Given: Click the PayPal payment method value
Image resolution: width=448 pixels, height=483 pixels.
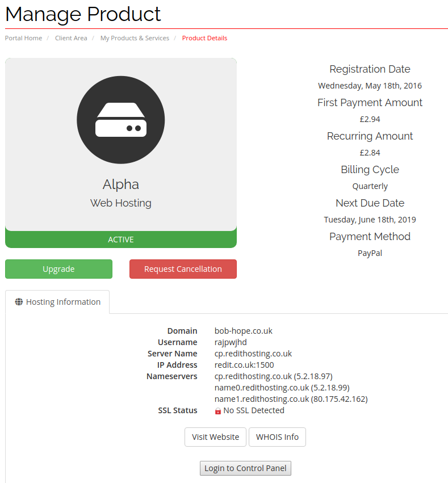Looking at the screenshot, I should [370, 253].
